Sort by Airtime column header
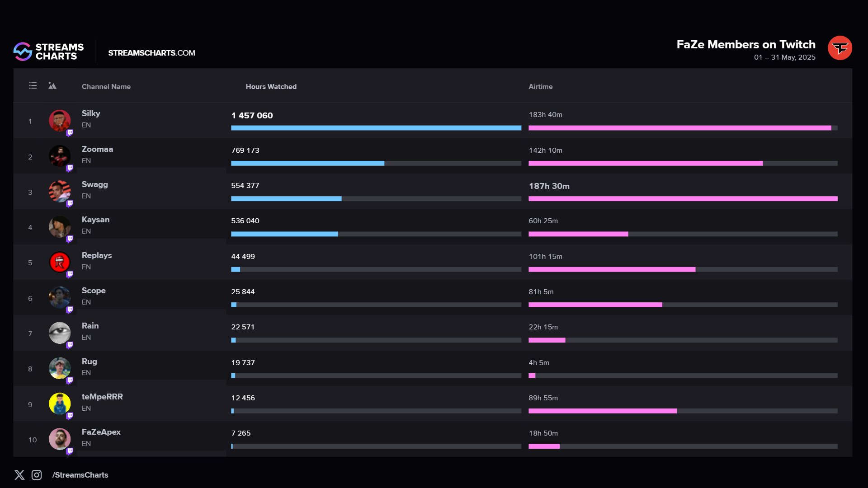Image resolution: width=868 pixels, height=488 pixels. (540, 86)
